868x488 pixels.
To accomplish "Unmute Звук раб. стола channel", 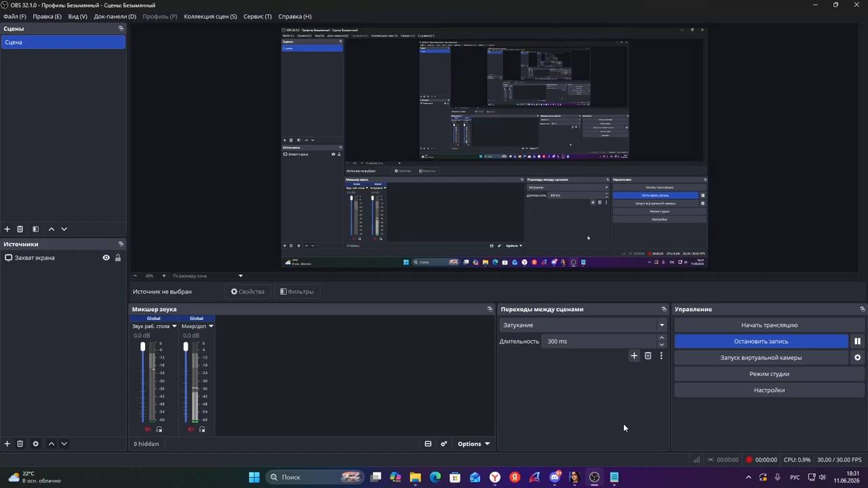I will (148, 430).
